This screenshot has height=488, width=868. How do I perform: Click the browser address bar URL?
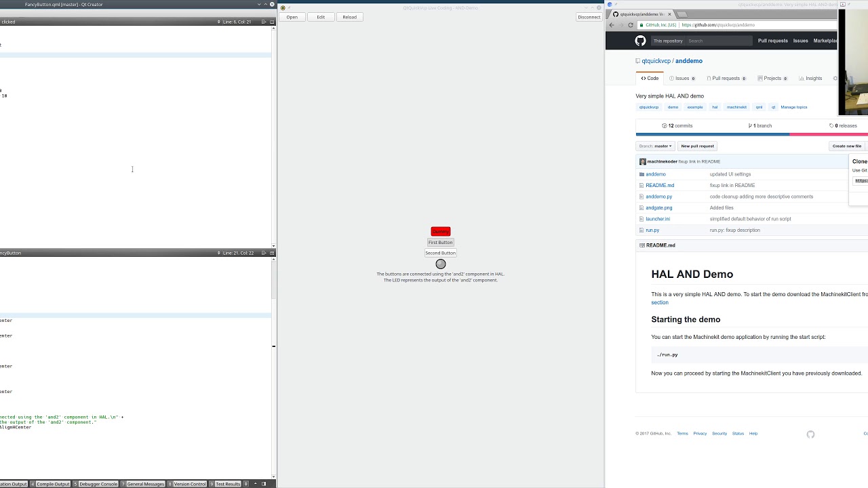point(718,25)
